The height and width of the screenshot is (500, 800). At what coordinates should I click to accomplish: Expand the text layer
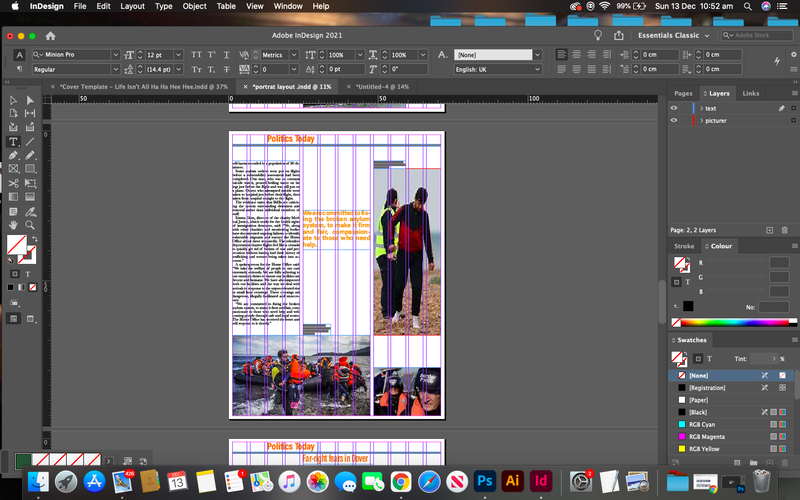coord(702,108)
